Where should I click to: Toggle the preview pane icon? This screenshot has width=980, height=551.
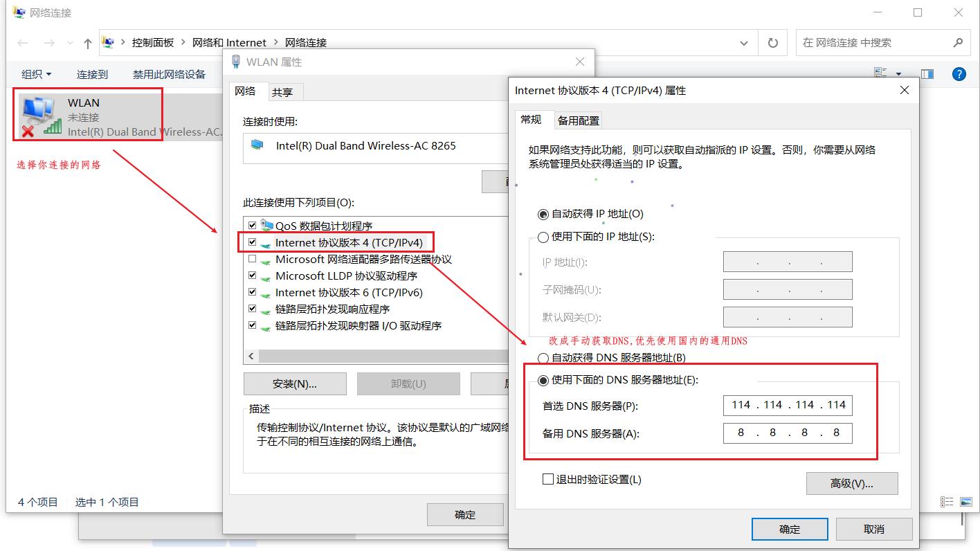pyautogui.click(x=927, y=74)
